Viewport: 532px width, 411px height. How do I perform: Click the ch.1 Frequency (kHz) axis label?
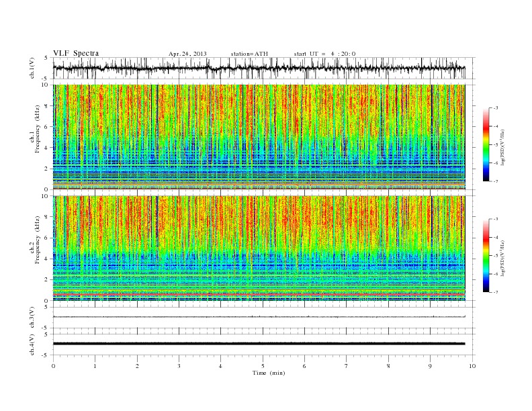[x=35, y=129]
